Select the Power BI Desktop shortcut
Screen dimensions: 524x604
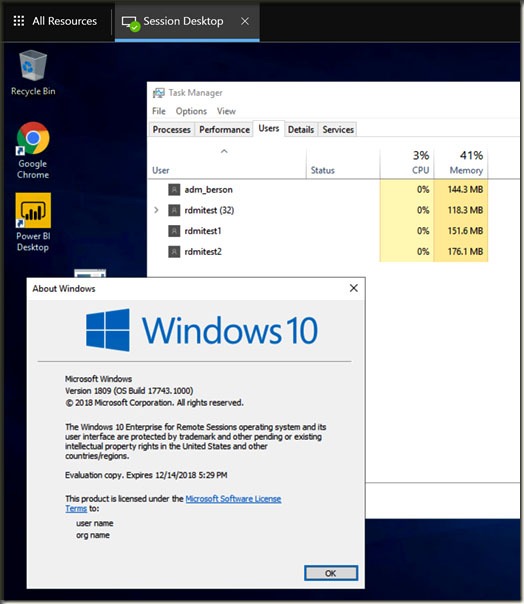pyautogui.click(x=33, y=222)
